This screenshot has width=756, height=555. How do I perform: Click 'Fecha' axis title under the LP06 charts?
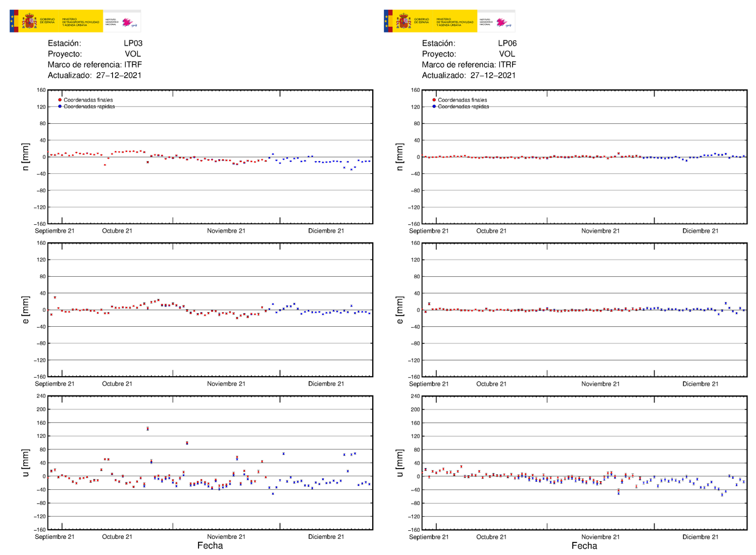point(584,545)
